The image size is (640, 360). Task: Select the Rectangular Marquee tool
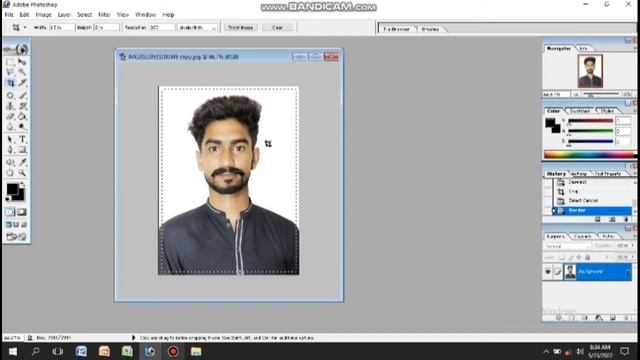point(10,62)
